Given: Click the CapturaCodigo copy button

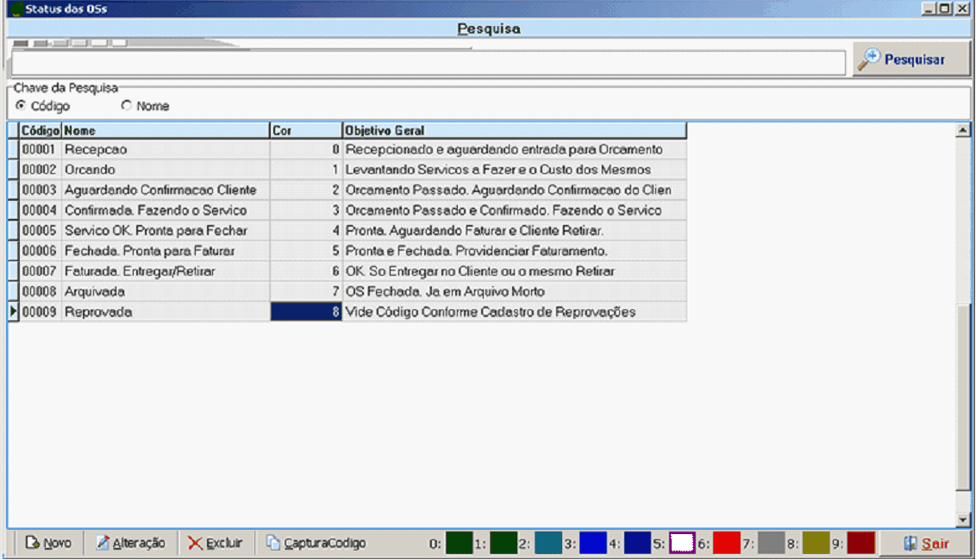Looking at the screenshot, I should click(x=316, y=543).
